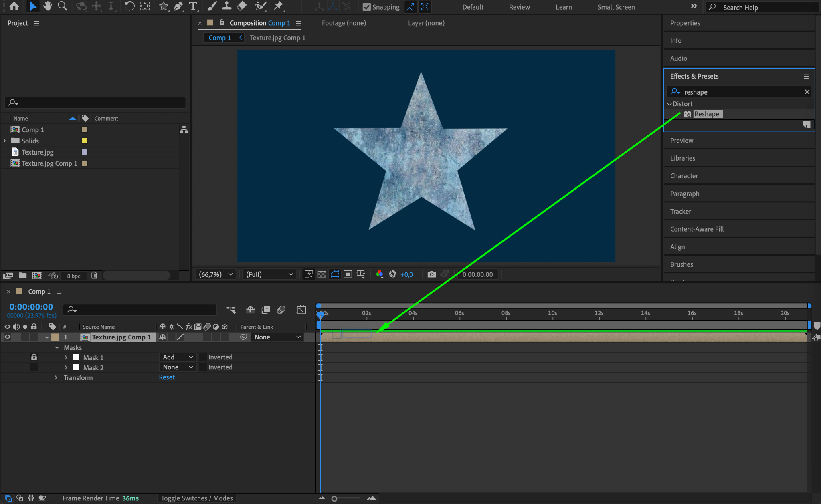Click the Take Snapshot camera icon

[431, 274]
